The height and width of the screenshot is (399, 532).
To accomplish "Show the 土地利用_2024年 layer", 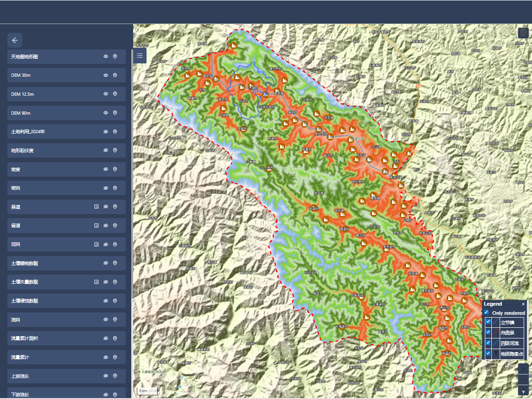I will (106, 132).
